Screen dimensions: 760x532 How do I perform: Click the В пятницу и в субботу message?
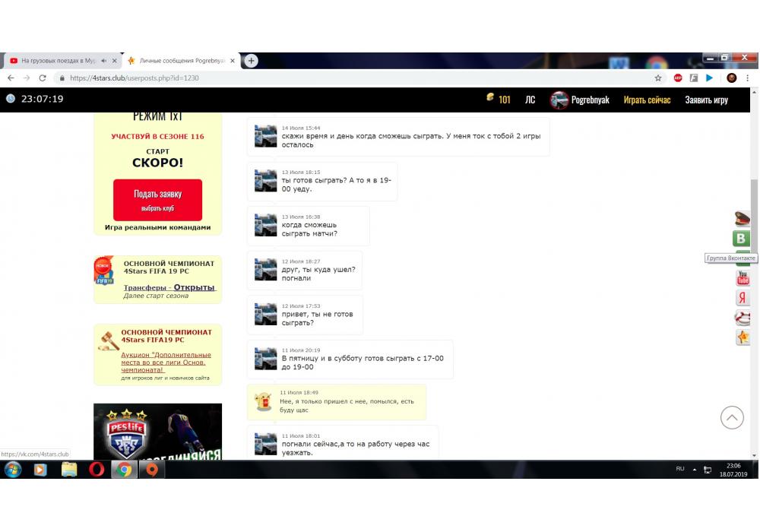(350, 359)
